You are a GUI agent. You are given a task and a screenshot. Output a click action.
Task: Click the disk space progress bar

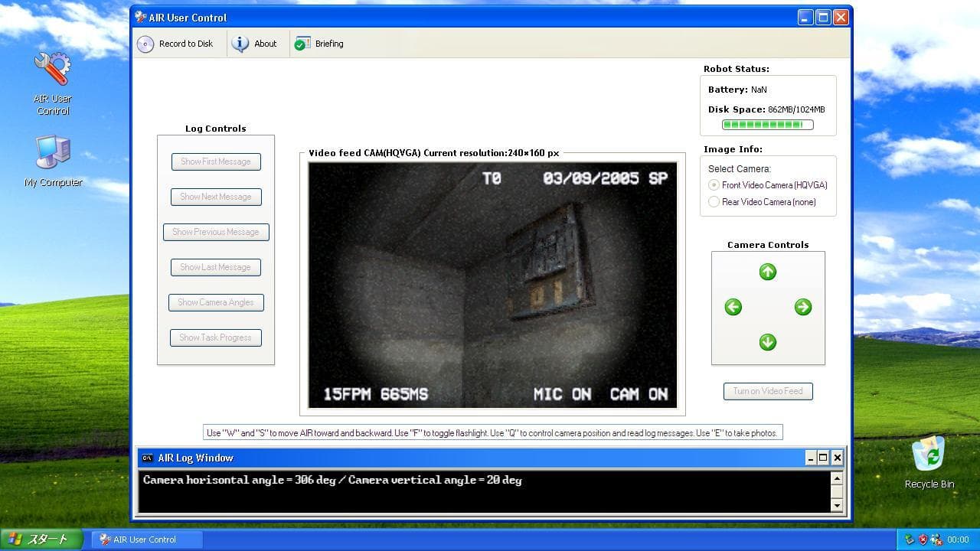[x=767, y=125]
